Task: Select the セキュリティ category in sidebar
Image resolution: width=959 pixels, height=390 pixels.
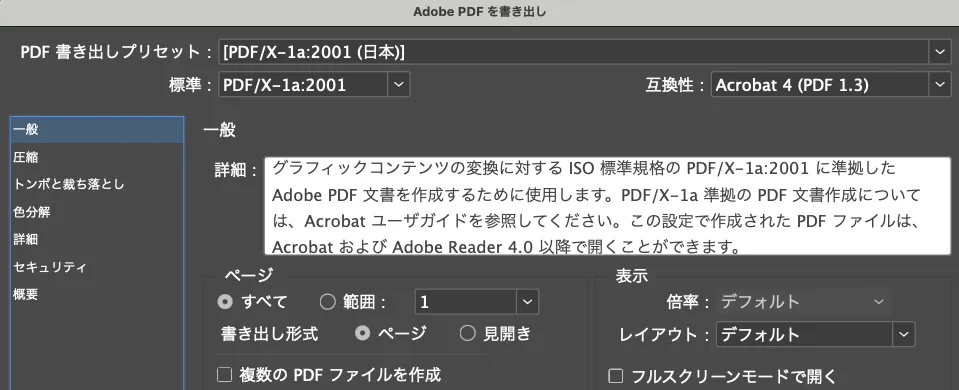Action: click(97, 267)
